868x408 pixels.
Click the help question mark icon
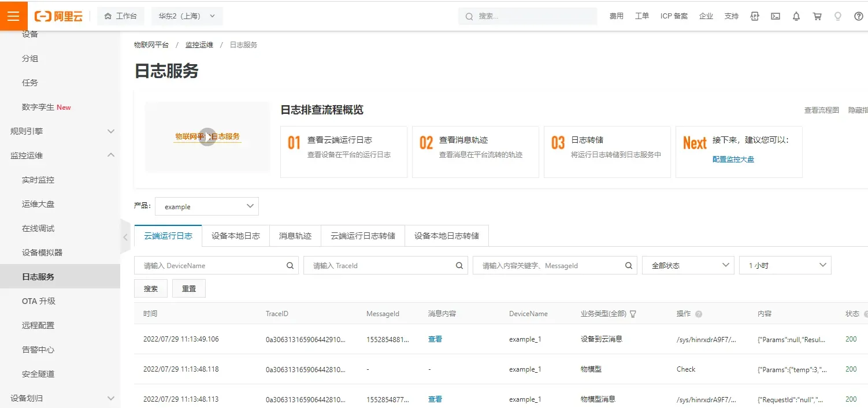tap(859, 16)
